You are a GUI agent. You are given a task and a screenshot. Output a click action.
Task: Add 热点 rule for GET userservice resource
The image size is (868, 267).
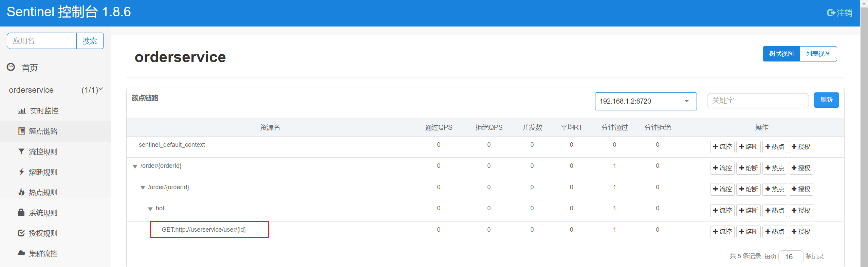(x=774, y=232)
